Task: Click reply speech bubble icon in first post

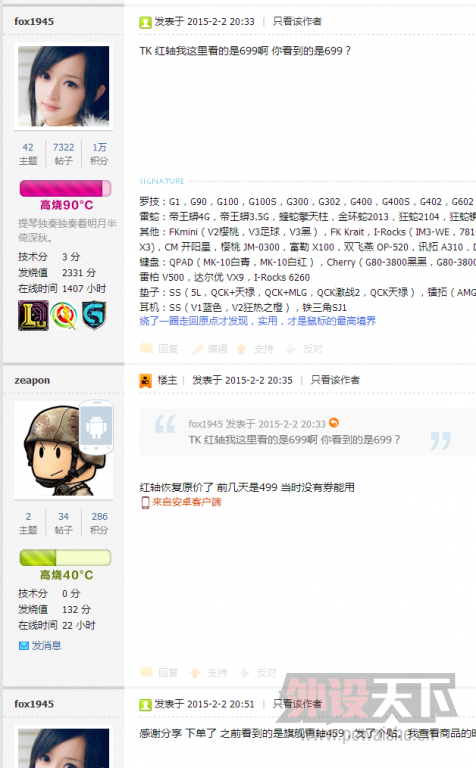Action: (x=146, y=348)
